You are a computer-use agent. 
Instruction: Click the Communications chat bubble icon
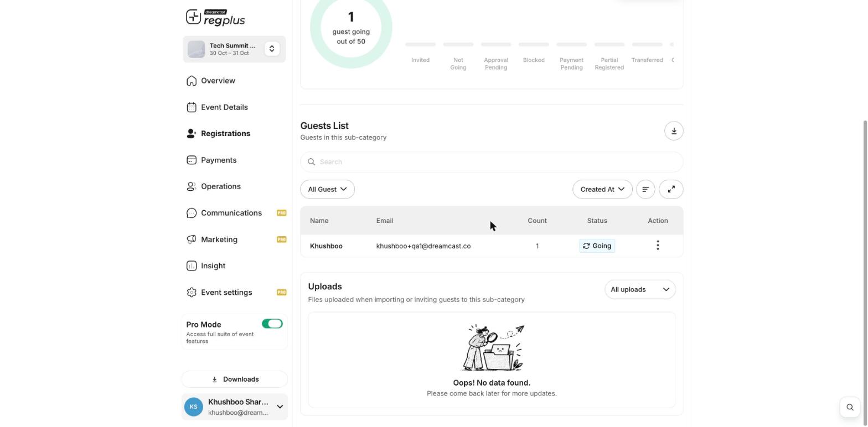point(192,213)
